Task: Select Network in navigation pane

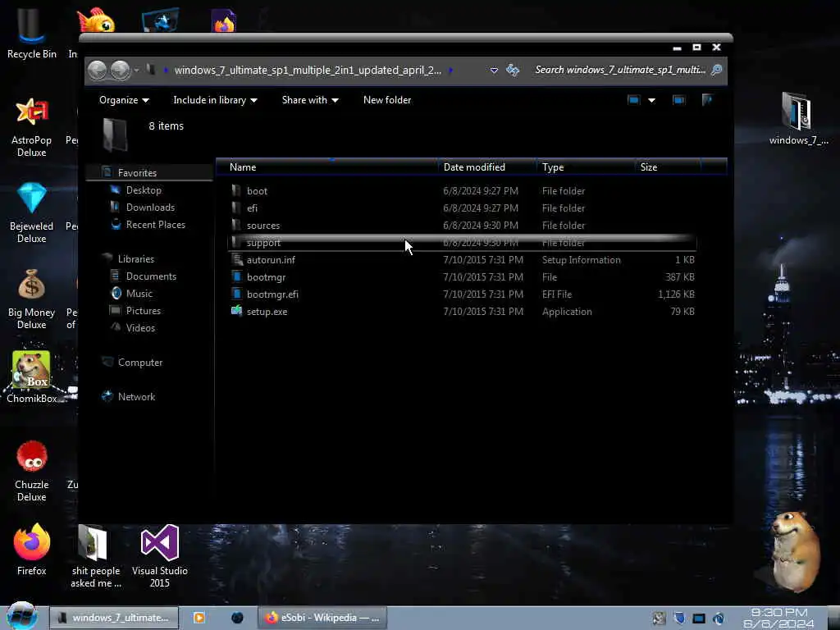Action: point(136,397)
